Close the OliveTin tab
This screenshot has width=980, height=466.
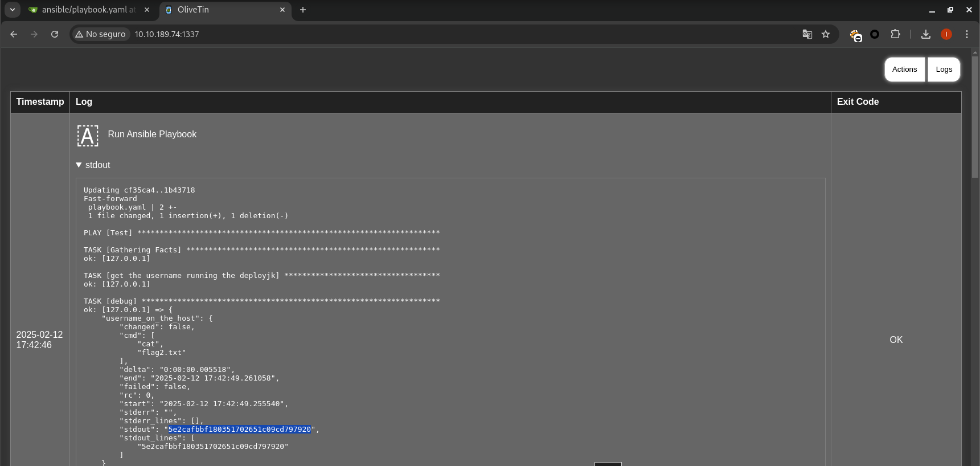282,10
